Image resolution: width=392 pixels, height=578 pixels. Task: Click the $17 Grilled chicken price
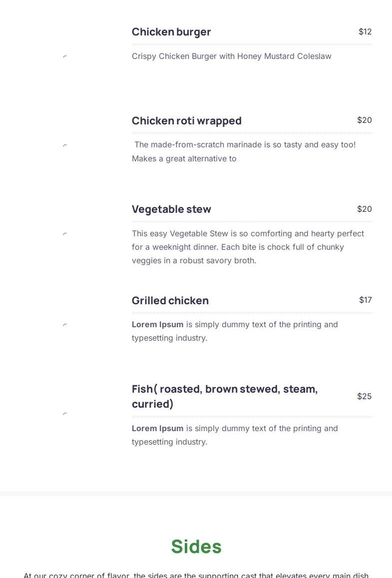(366, 300)
